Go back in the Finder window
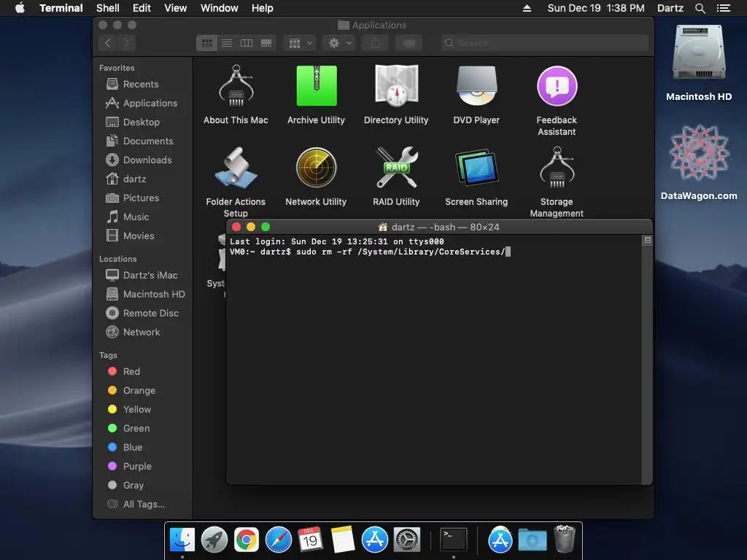The image size is (747, 560). [x=108, y=43]
